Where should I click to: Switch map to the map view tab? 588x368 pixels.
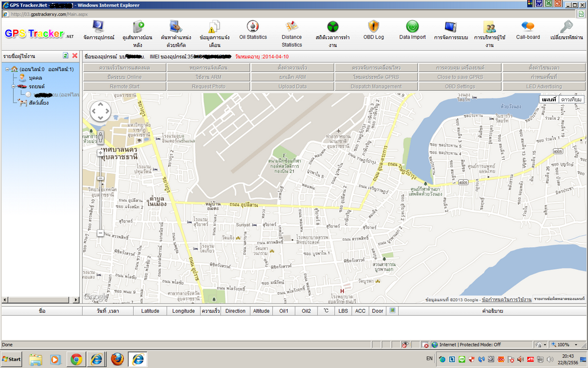coord(548,99)
